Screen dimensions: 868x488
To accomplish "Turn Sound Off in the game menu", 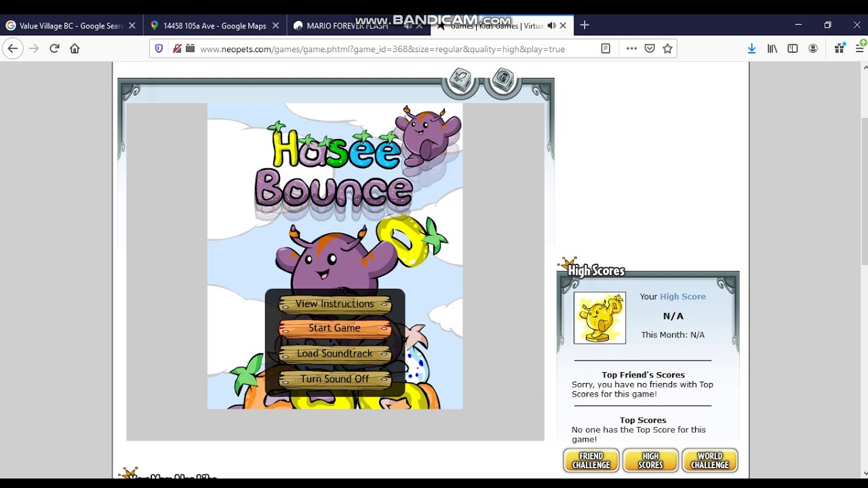I will [335, 379].
